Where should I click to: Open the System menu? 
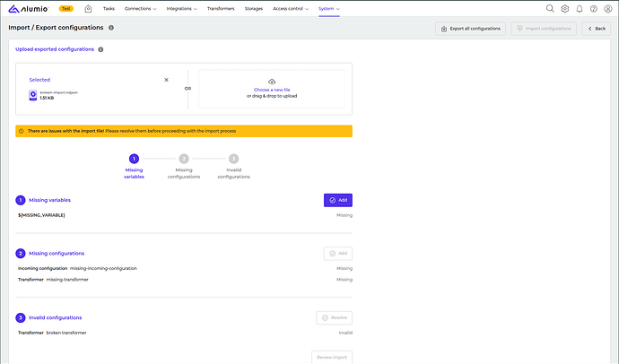pyautogui.click(x=329, y=9)
